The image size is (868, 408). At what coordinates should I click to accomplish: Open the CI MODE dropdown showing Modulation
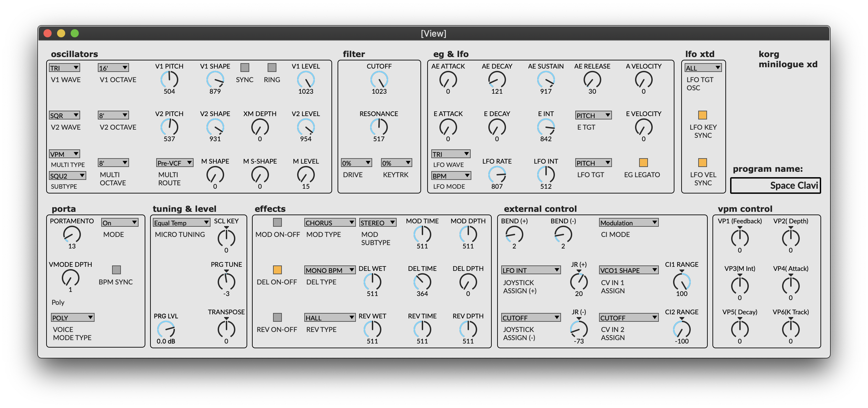coord(629,223)
